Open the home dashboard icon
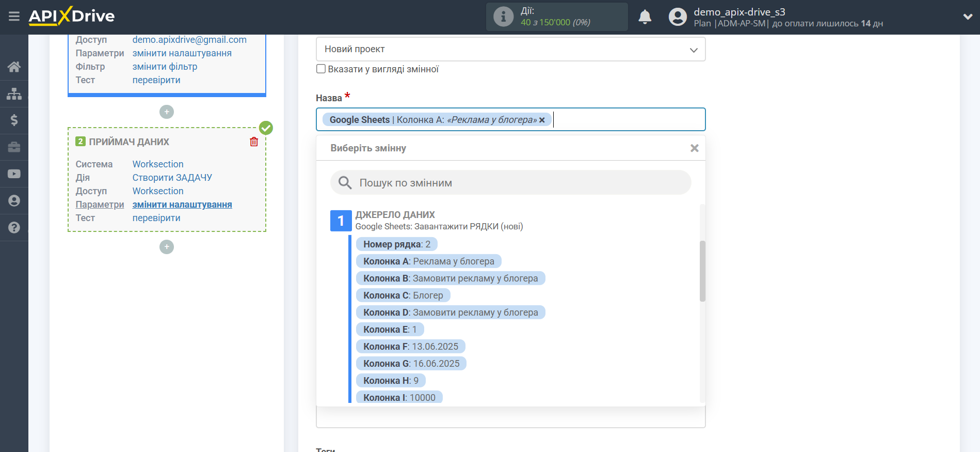Viewport: 980px width, 452px height. coord(14,67)
